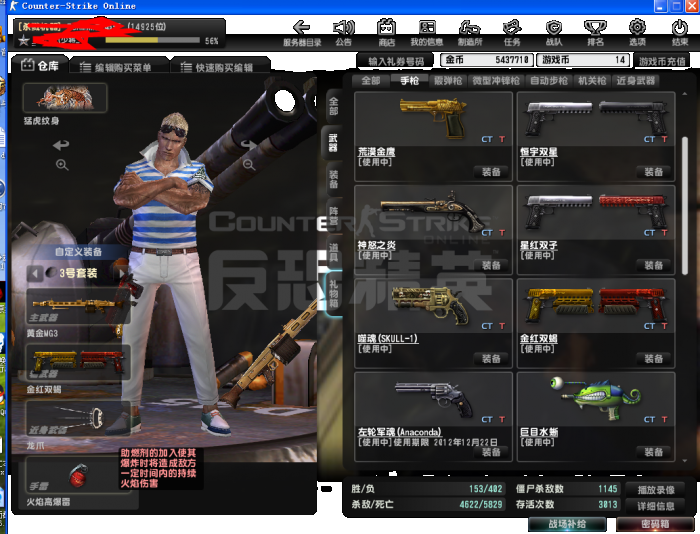Zoom out with right magnifier icon
The height and width of the screenshot is (534, 700).
(x=249, y=165)
